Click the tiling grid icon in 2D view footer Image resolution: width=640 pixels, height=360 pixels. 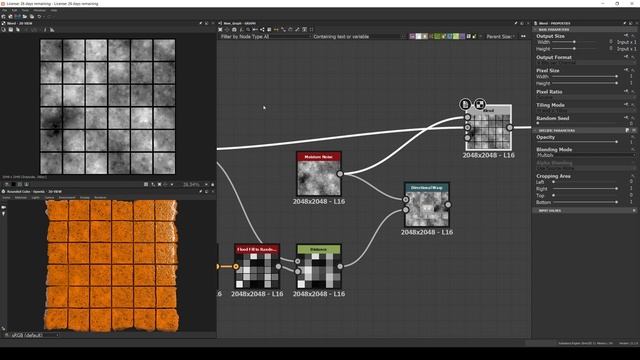146,184
